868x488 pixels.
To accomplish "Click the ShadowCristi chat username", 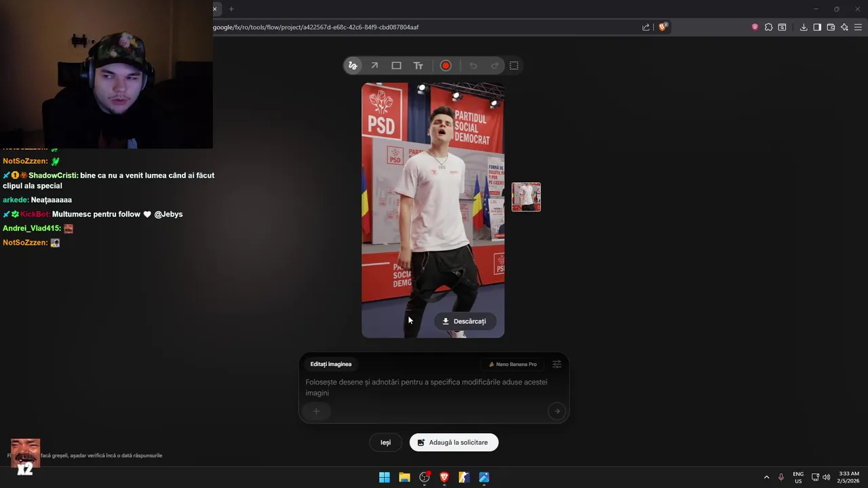I will (53, 176).
